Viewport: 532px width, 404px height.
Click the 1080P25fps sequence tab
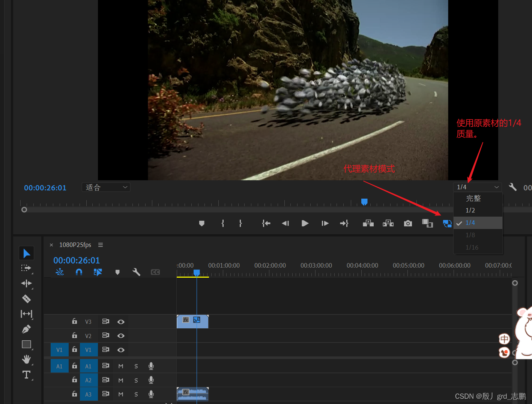(x=75, y=245)
